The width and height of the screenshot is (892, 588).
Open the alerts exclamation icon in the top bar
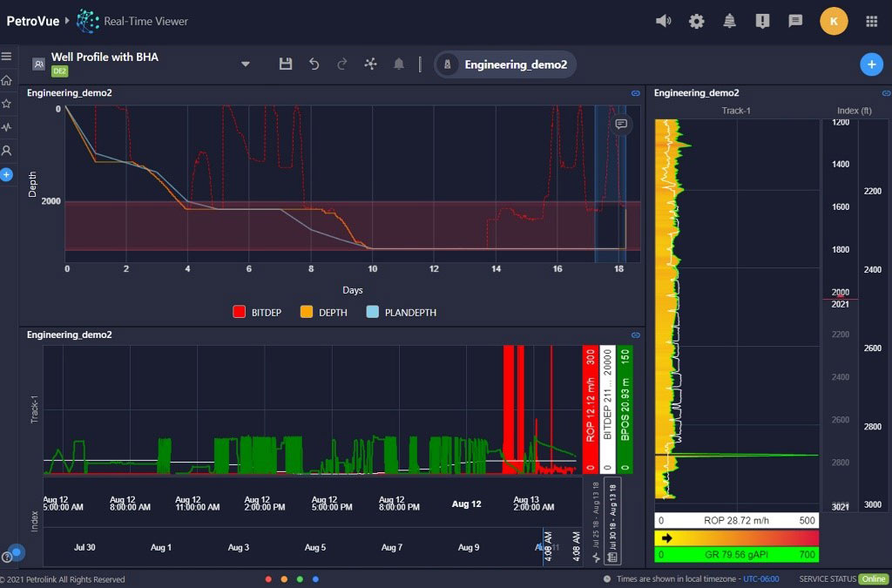(762, 21)
